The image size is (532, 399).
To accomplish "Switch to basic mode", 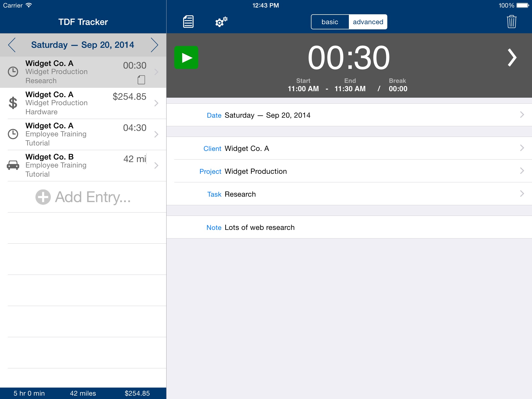I will tap(330, 22).
